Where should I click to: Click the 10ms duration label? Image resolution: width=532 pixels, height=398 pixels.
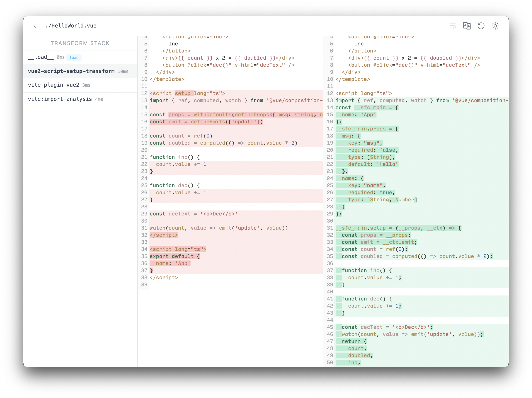click(x=123, y=71)
